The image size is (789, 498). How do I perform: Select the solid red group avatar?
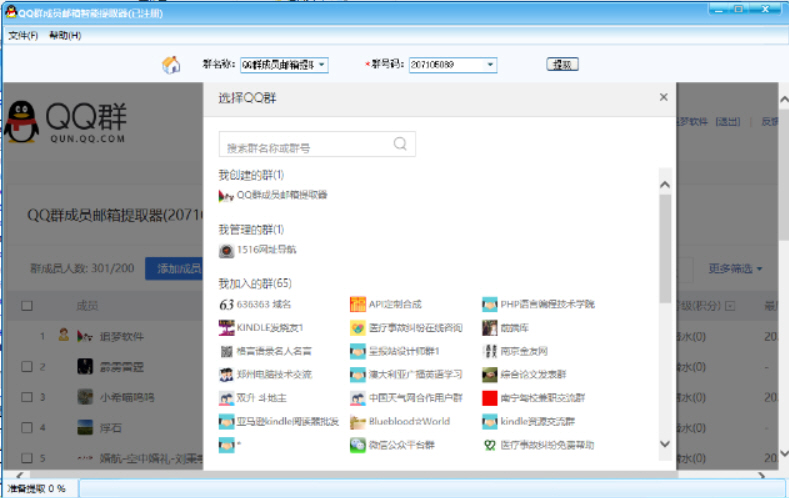(x=490, y=398)
